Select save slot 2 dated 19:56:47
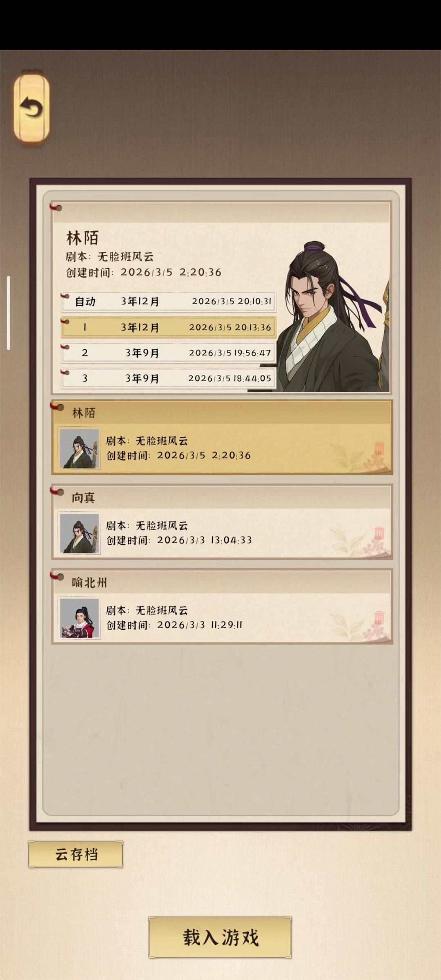 click(x=168, y=353)
